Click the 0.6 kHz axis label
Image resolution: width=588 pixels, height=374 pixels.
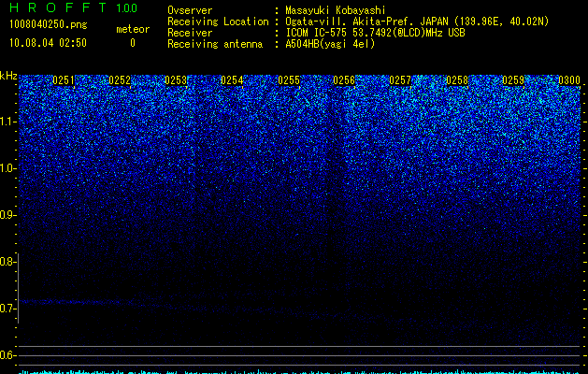tap(7, 355)
